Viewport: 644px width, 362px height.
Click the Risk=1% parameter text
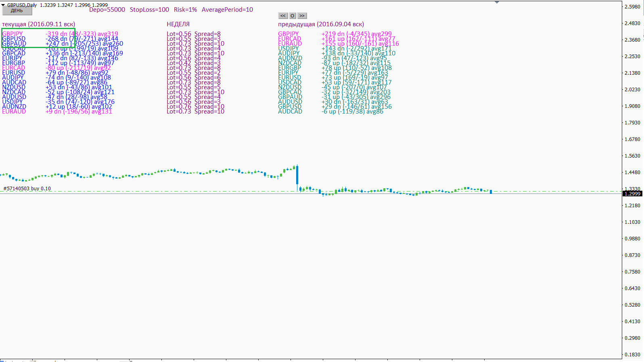coord(185,10)
